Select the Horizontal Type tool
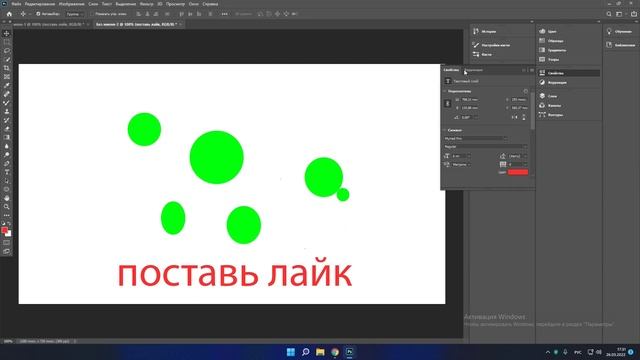Viewport: 640px width, 360px height. (7, 172)
